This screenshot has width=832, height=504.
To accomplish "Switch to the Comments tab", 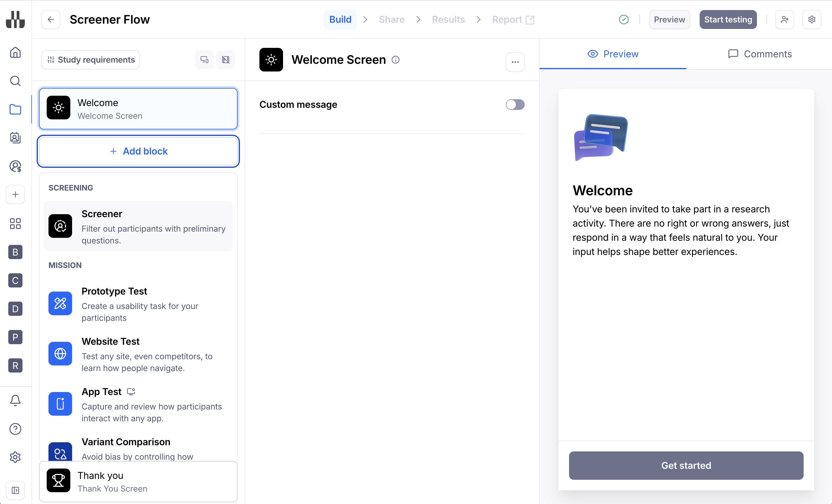I will (760, 54).
